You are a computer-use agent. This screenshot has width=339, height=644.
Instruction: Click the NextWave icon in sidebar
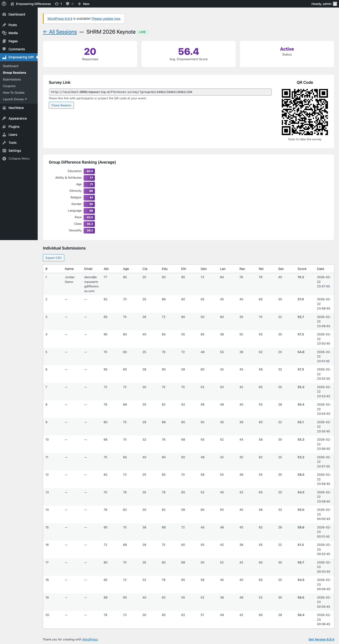point(4,108)
